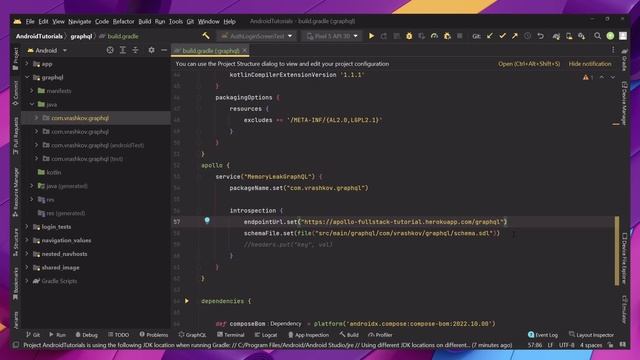The width and height of the screenshot is (640, 360).
Task: Open Project panel gear options
Action: pyautogui.click(x=151, y=50)
